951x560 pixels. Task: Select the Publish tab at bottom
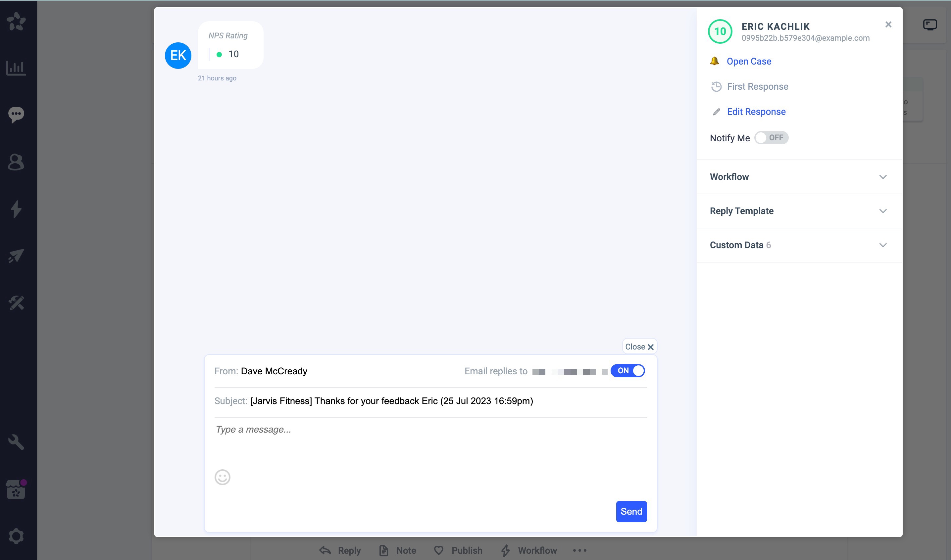click(458, 550)
